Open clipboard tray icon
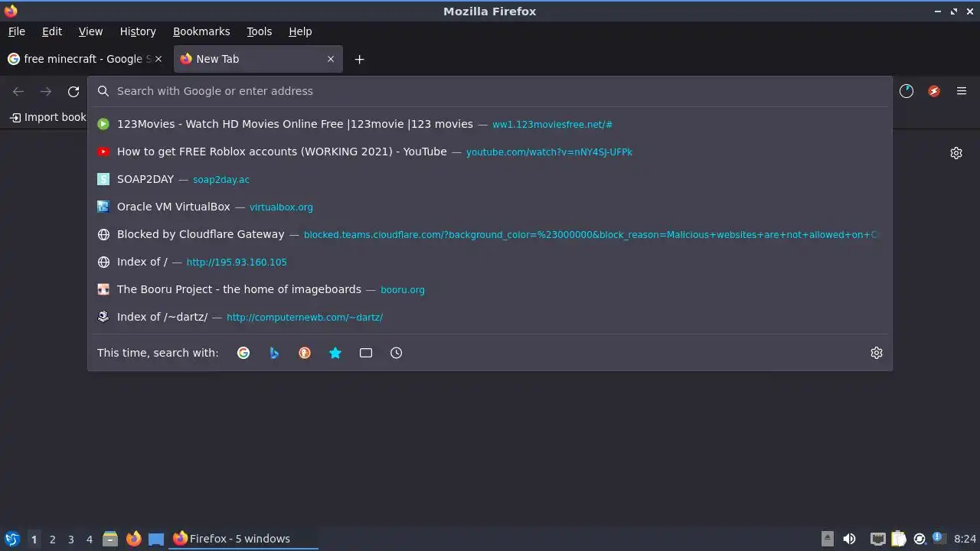The image size is (980, 551). (x=899, y=539)
